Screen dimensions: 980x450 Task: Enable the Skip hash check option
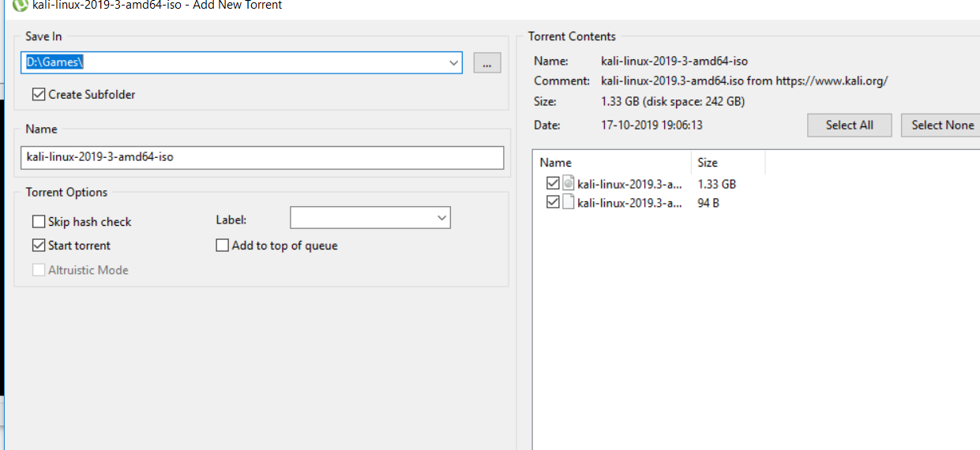click(39, 222)
